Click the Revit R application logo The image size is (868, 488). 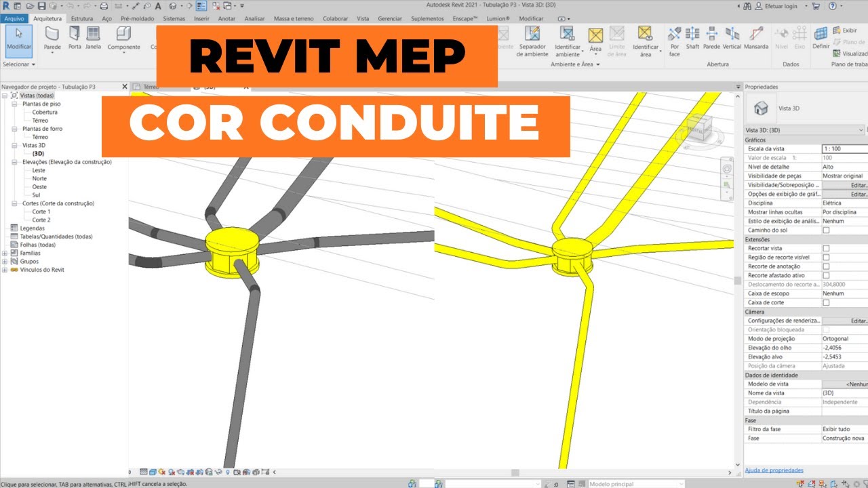pyautogui.click(x=5, y=5)
